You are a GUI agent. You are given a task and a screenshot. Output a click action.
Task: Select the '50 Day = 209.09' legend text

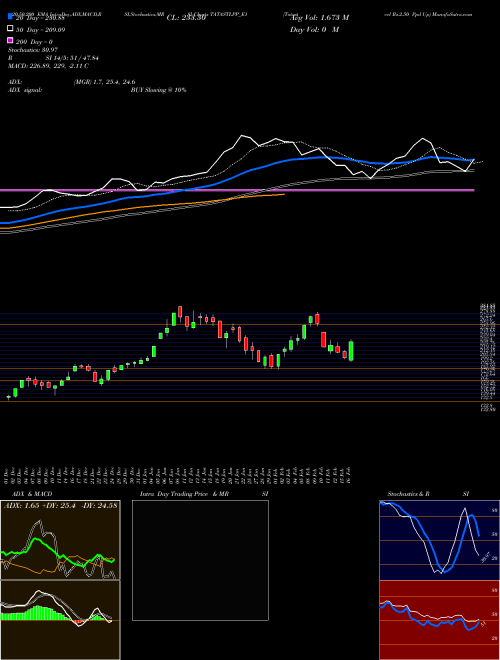(41, 29)
